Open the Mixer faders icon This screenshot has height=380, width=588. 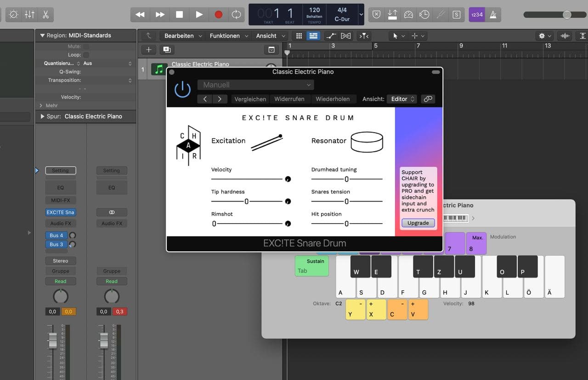point(29,15)
